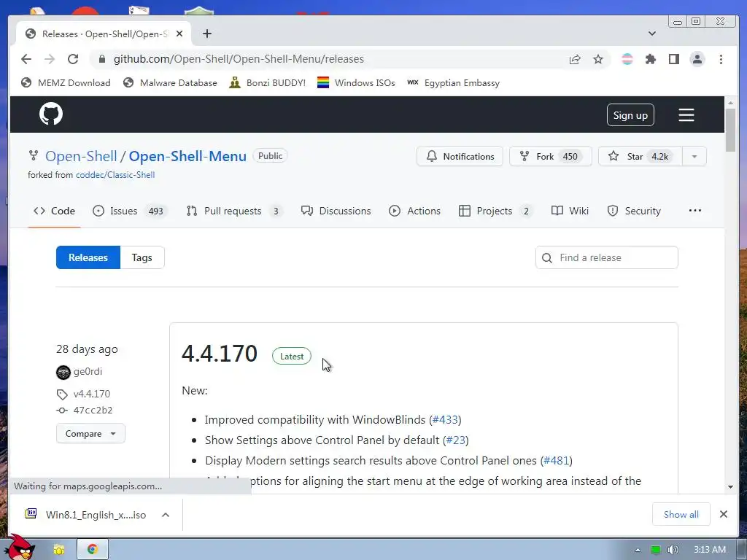The image size is (747, 560).
Task: Open the Open-Shell-Menu repository link
Action: pos(187,156)
